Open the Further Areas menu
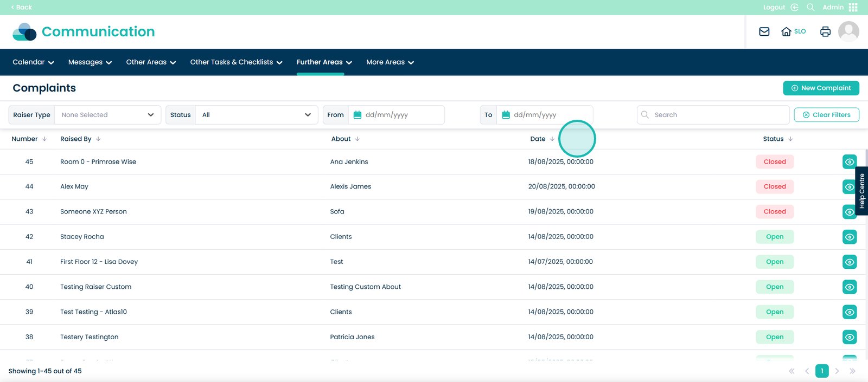Image resolution: width=868 pixels, height=382 pixels. (324, 62)
